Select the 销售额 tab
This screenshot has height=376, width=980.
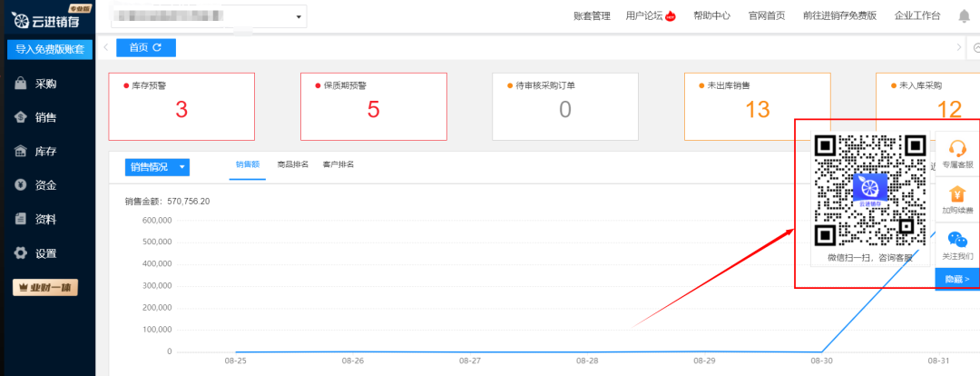click(x=248, y=164)
